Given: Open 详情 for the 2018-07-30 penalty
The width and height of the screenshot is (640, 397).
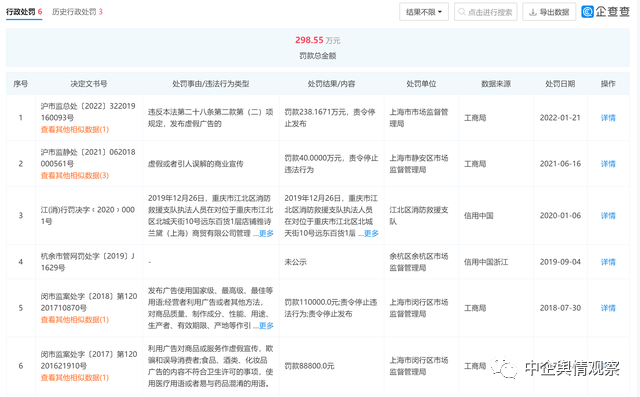Looking at the screenshot, I should (x=608, y=308).
